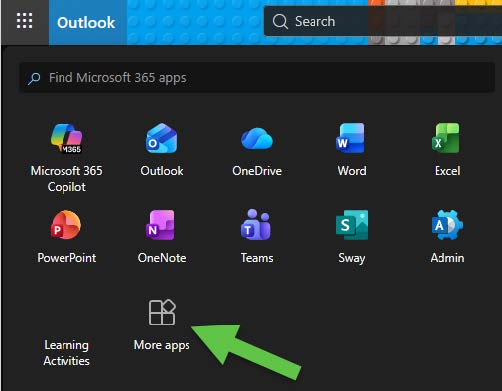Image resolution: width=502 pixels, height=391 pixels.
Task: Open the app launcher waffle icon
Action: click(25, 21)
